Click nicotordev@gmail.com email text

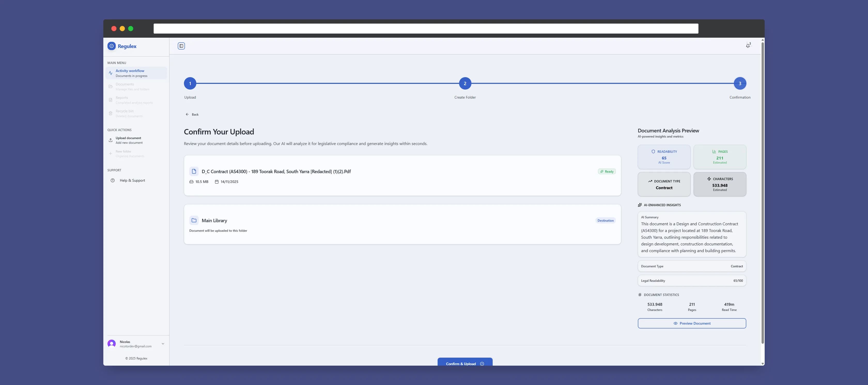(x=135, y=346)
